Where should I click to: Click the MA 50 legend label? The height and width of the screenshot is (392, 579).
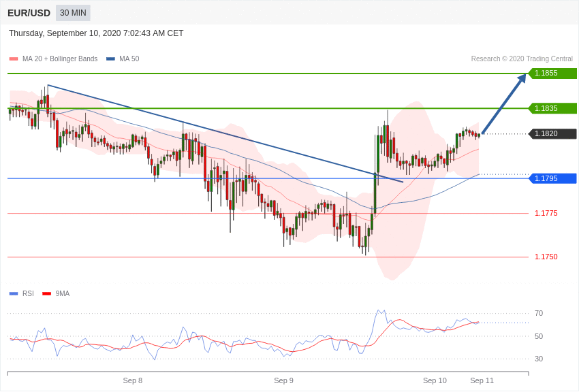pos(129,59)
